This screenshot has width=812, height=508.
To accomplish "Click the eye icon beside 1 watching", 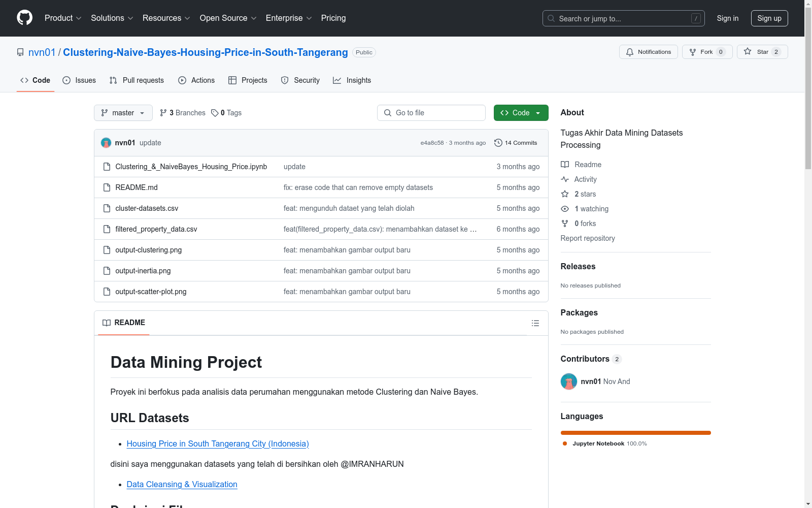I will 565,209.
